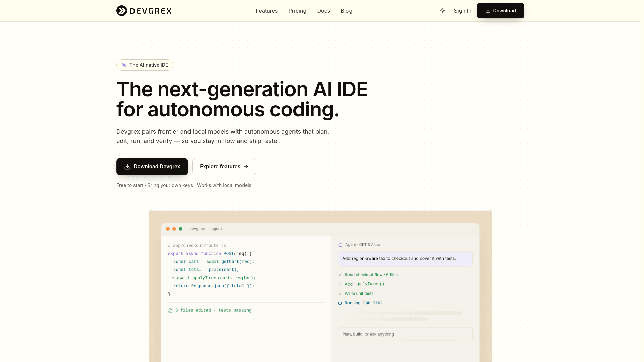The width and height of the screenshot is (644, 362).
Task: Click 'Running npm test' status text
Action: pos(364,303)
